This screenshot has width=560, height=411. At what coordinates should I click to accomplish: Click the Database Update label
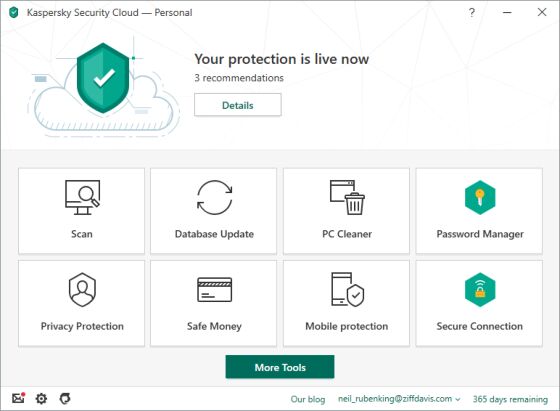pyautogui.click(x=214, y=234)
